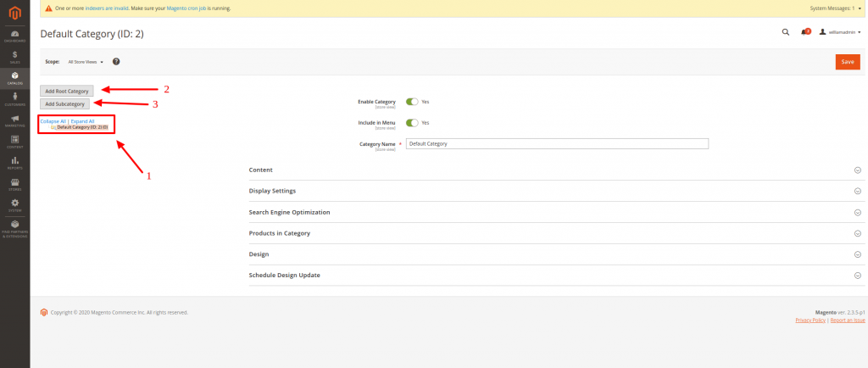The image size is (868, 368).
Task: Click the help question mark icon
Action: coord(116,62)
